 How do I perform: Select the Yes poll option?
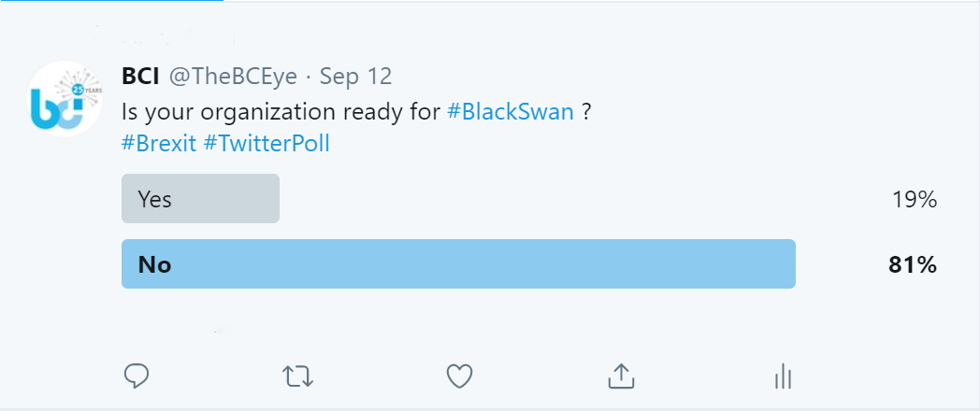point(200,199)
